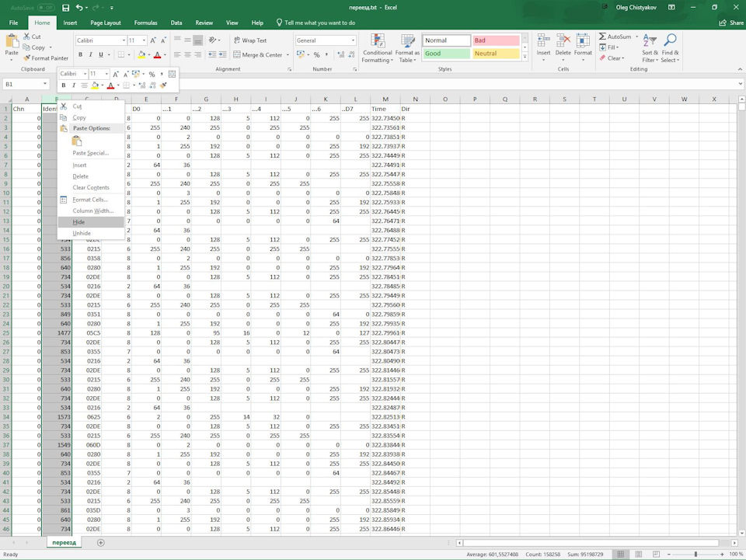Collapse the ribbon with the chevron

(x=740, y=69)
